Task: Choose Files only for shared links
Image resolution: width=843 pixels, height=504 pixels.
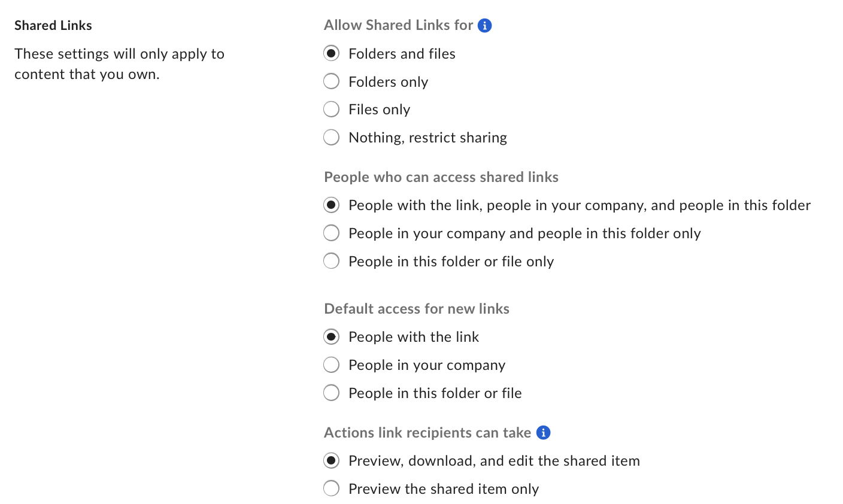Action: [x=331, y=109]
